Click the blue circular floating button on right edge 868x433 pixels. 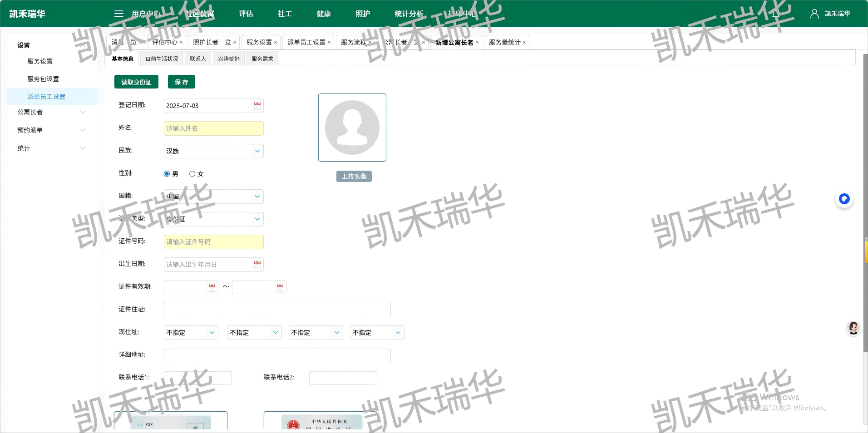[x=843, y=199]
